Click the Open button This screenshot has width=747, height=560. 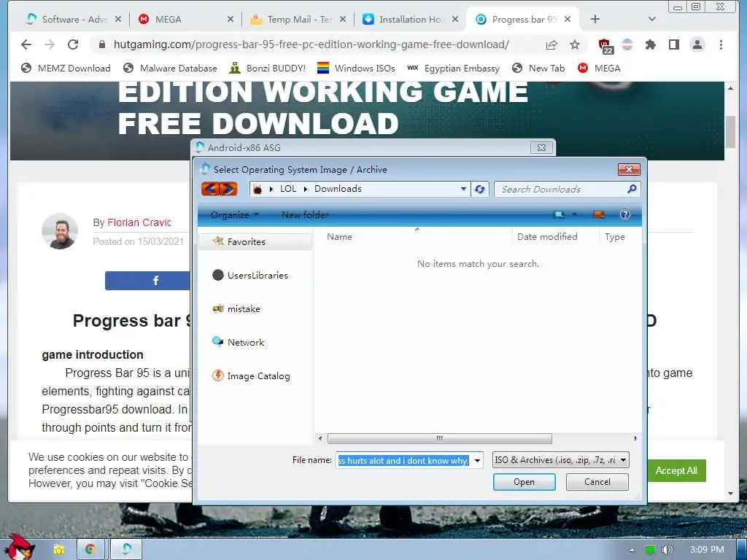coord(524,482)
